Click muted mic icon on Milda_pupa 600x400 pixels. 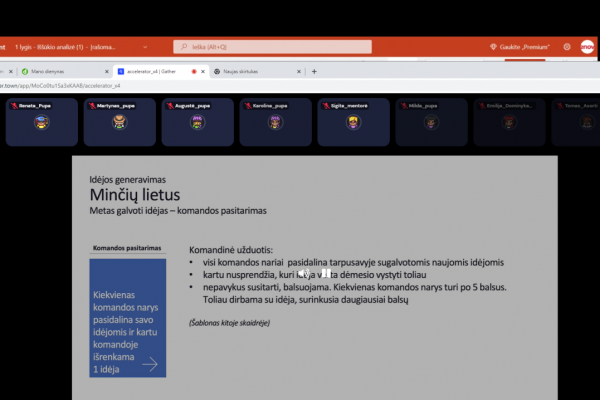[x=404, y=106]
